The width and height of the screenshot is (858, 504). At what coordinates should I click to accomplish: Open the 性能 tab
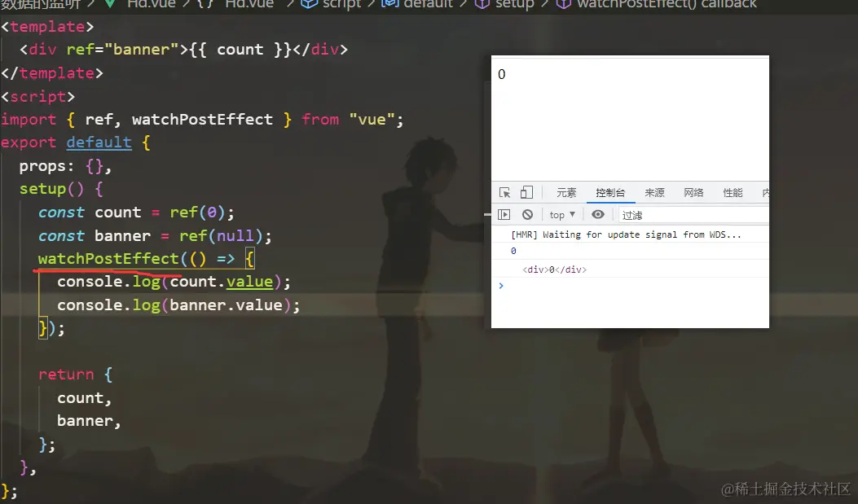point(733,192)
